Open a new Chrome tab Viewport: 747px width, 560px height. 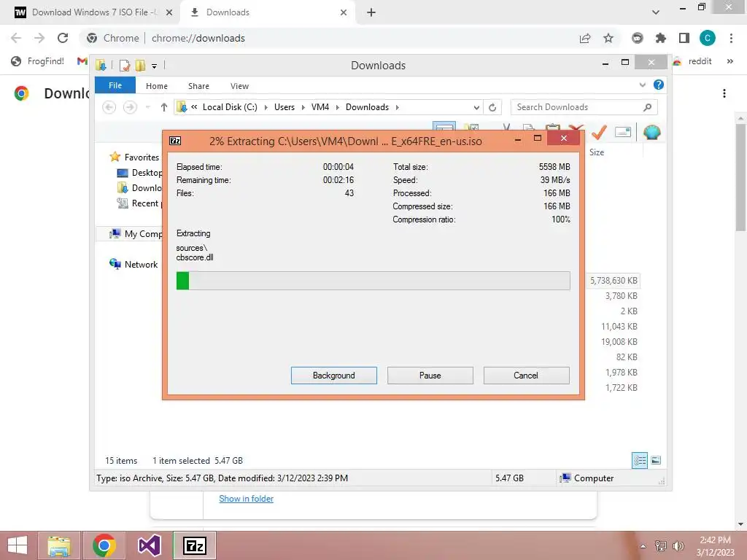point(371,12)
